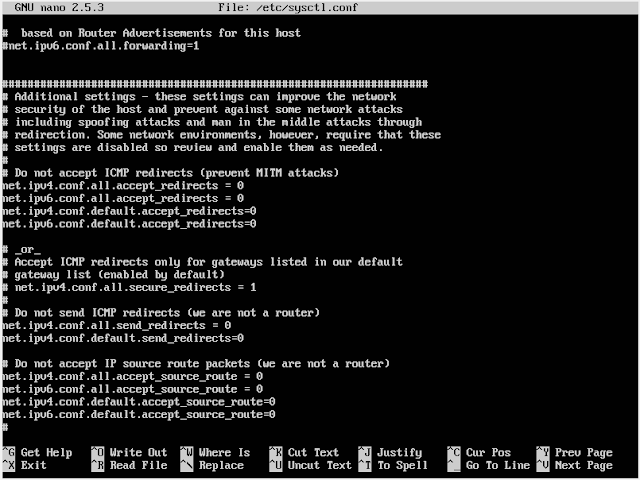Image resolution: width=640 pixels, height=480 pixels.
Task: Click the ^U Uncut Text shortcut
Action: [x=311, y=465]
